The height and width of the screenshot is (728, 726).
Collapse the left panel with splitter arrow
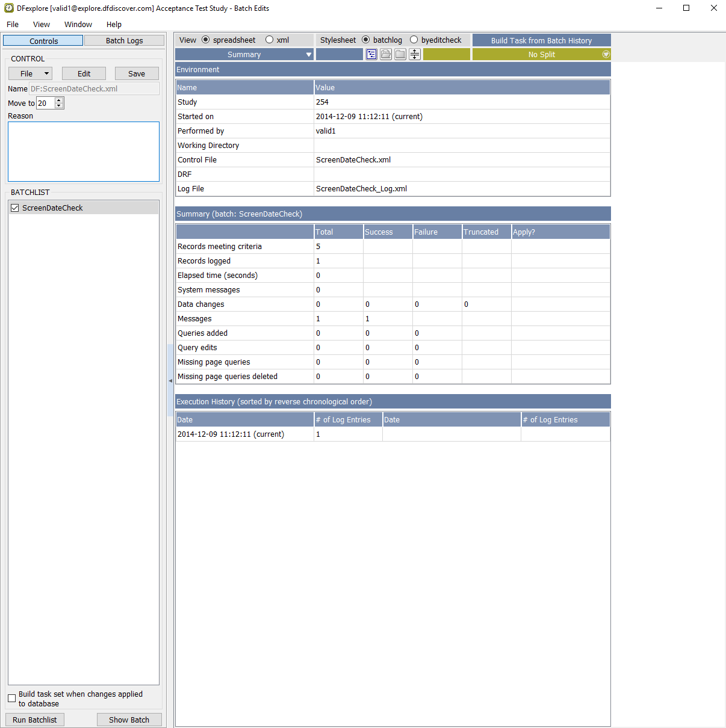pos(170,380)
